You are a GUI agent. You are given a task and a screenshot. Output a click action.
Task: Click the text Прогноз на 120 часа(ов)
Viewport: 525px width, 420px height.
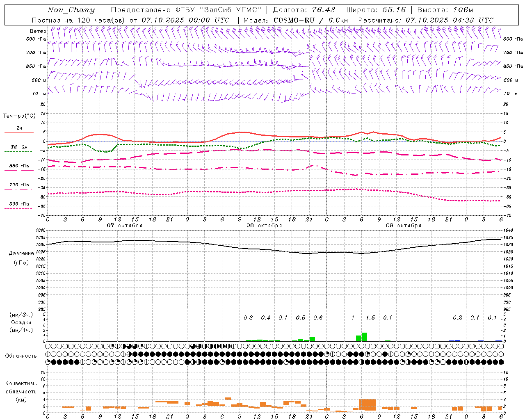[79, 20]
